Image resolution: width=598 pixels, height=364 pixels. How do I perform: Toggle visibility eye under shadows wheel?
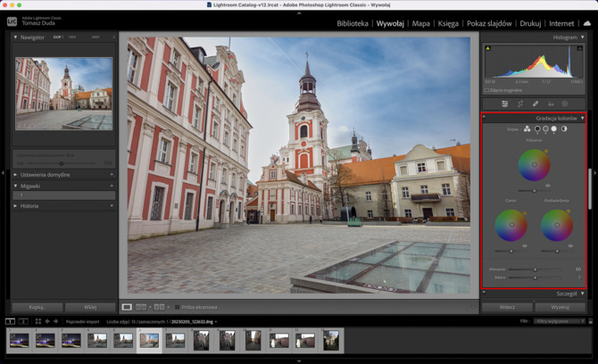(525, 246)
